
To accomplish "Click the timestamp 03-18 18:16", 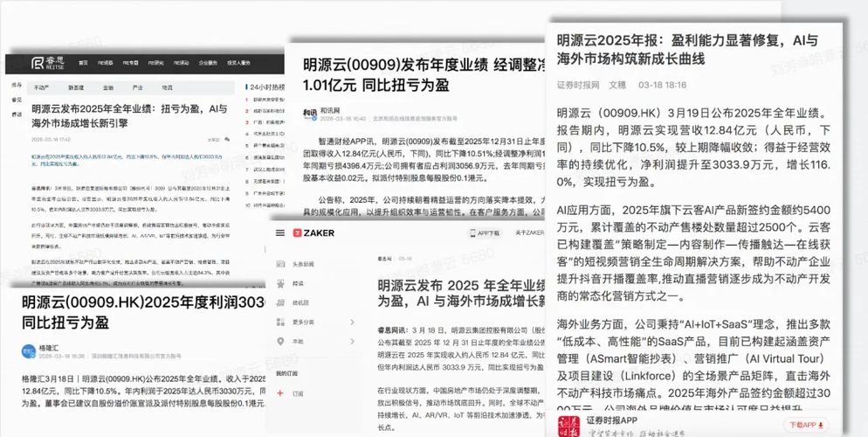I will 662,85.
